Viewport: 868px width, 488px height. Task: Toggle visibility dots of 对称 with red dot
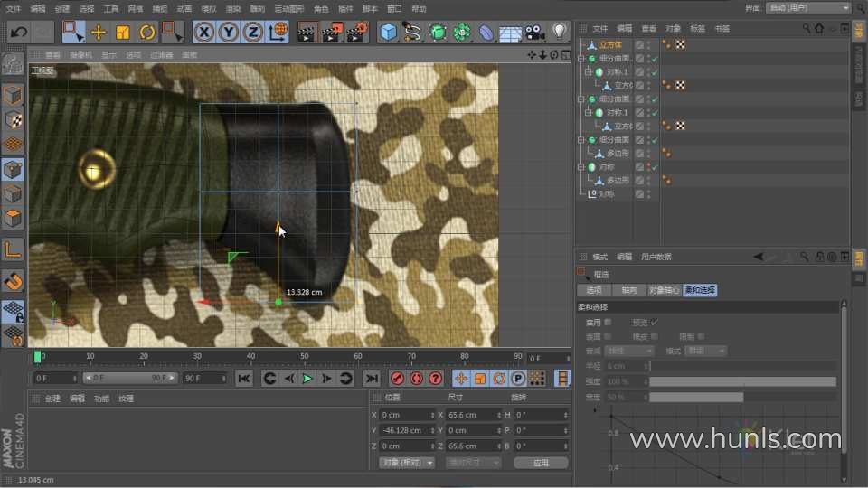649,166
